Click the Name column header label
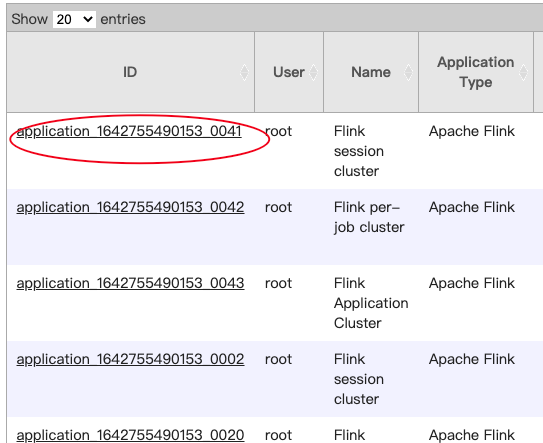This screenshot has height=443, width=543. (371, 72)
